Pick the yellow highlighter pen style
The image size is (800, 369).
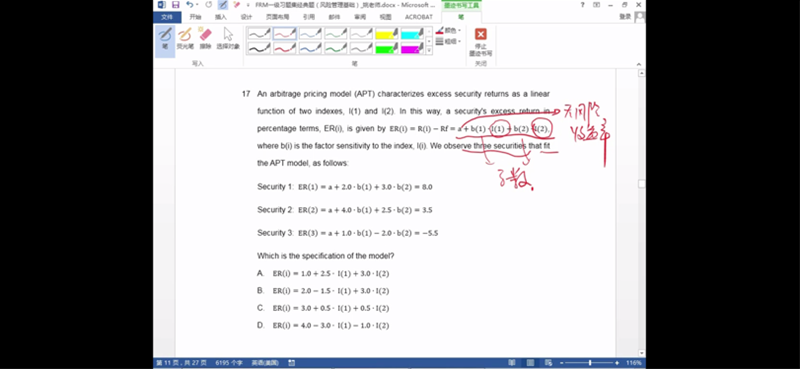coord(386,34)
